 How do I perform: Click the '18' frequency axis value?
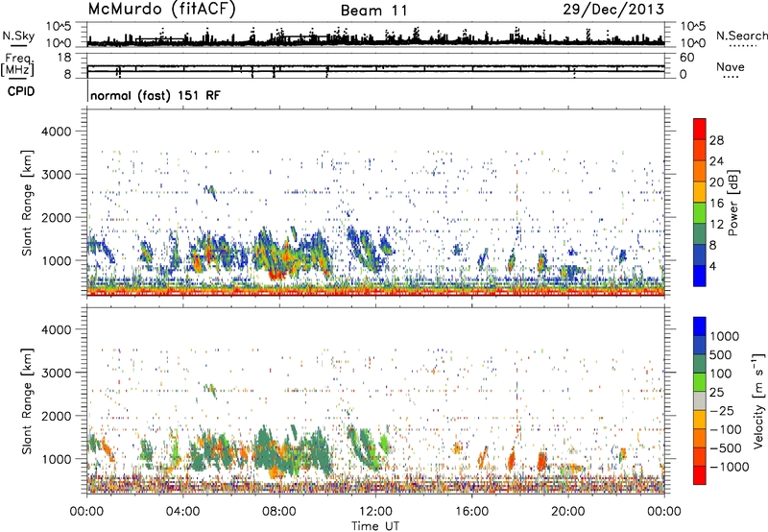pos(64,58)
